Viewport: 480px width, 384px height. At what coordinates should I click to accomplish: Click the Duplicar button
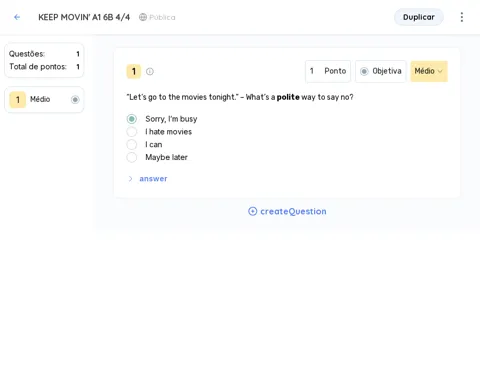click(x=419, y=17)
